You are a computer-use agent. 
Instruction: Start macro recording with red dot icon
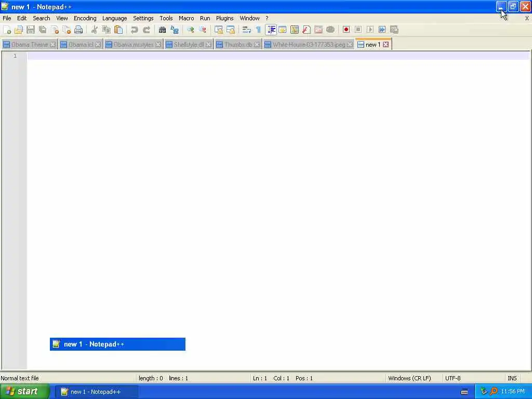coord(346,30)
